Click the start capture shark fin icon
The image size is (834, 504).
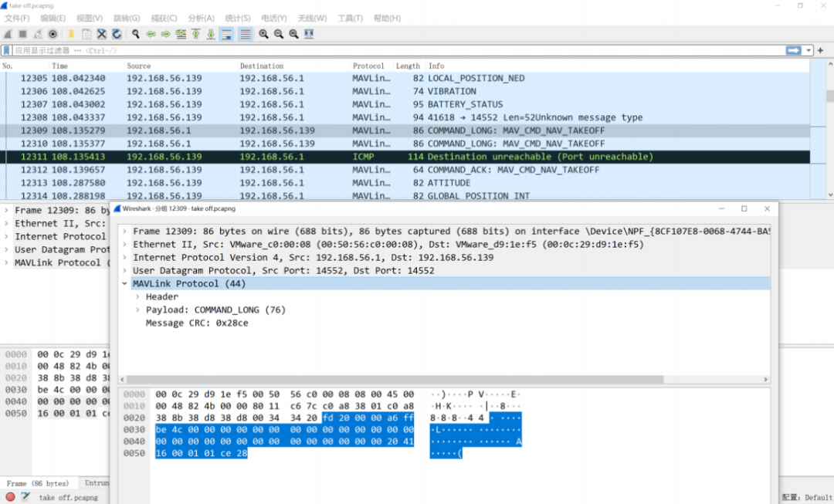(8, 34)
